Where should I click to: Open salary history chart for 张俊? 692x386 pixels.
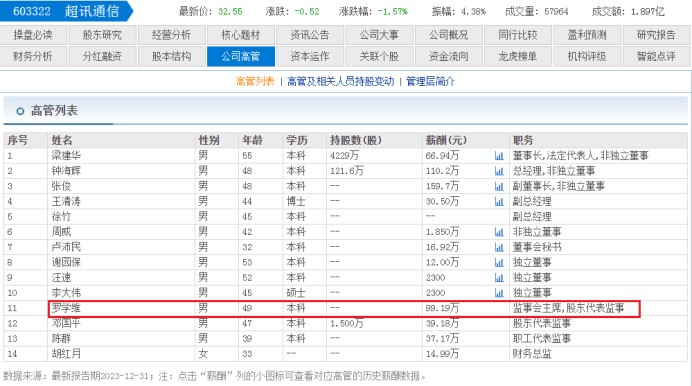pyautogui.click(x=499, y=186)
